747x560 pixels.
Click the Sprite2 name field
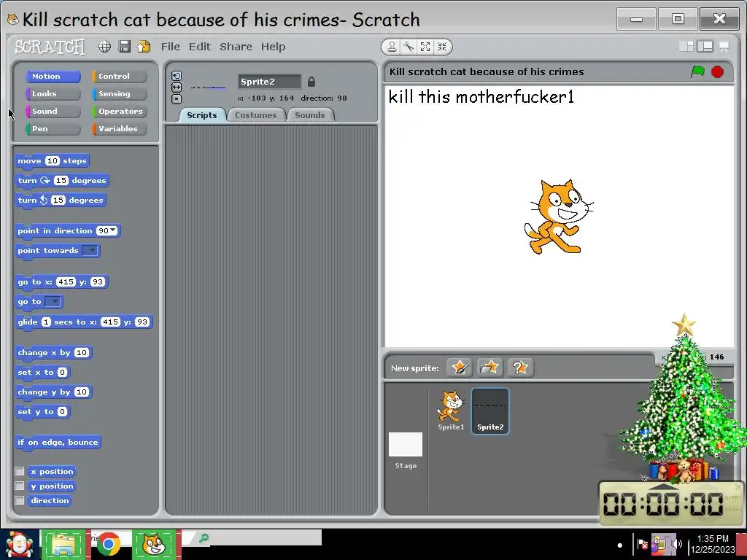coord(270,82)
